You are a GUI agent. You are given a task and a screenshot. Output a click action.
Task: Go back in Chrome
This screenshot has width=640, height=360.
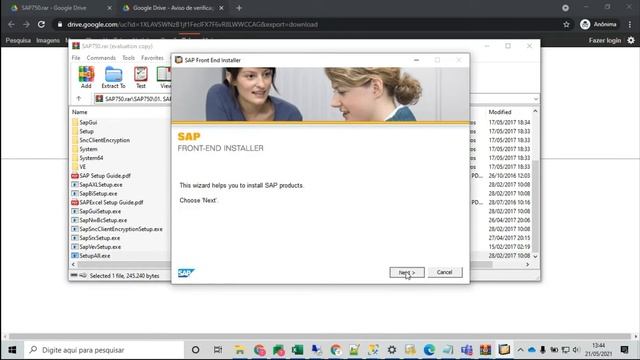click(11, 24)
